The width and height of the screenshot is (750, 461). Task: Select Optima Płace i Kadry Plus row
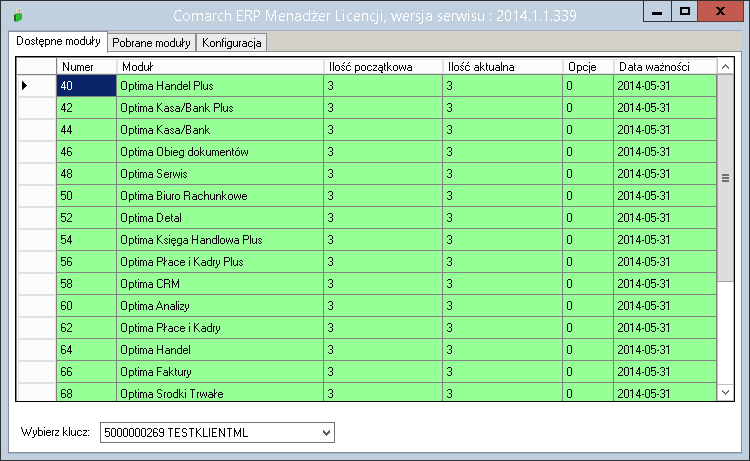pos(367,262)
